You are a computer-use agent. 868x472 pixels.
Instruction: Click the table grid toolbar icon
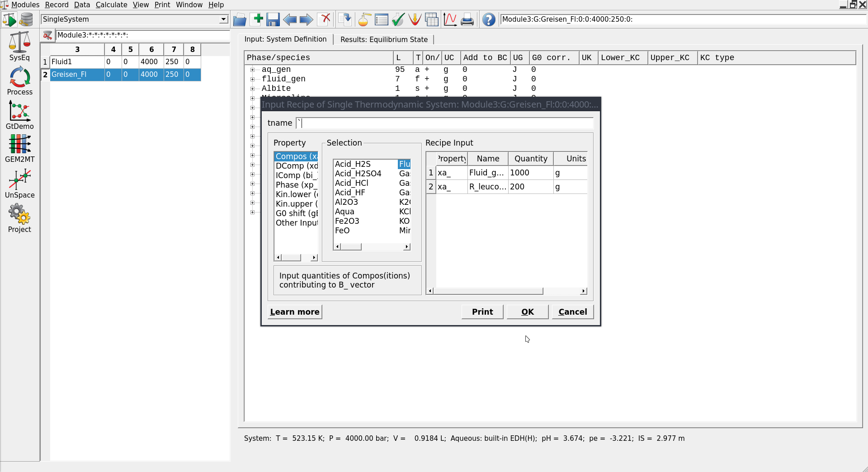432,19
